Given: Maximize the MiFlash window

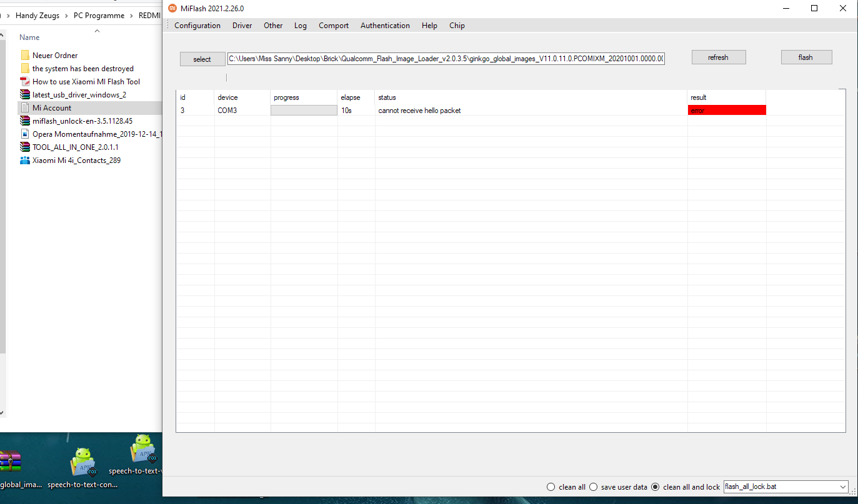Looking at the screenshot, I should click(814, 8).
